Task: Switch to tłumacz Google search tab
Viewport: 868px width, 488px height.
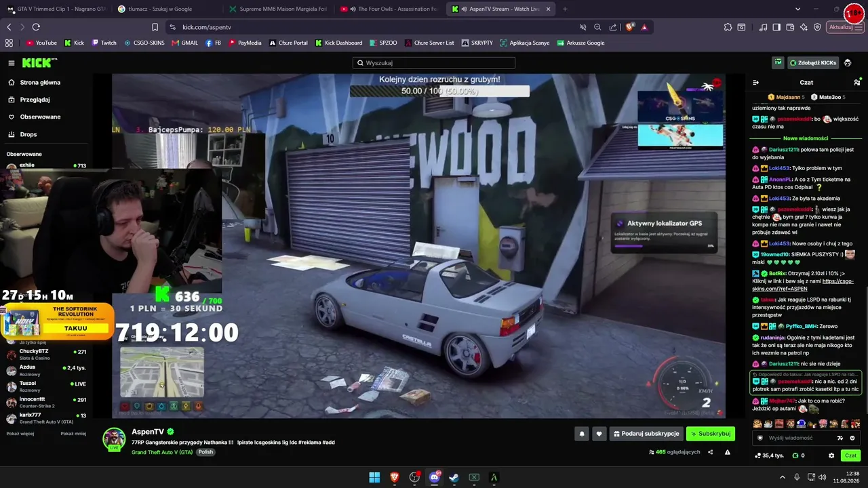Action: click(x=166, y=9)
